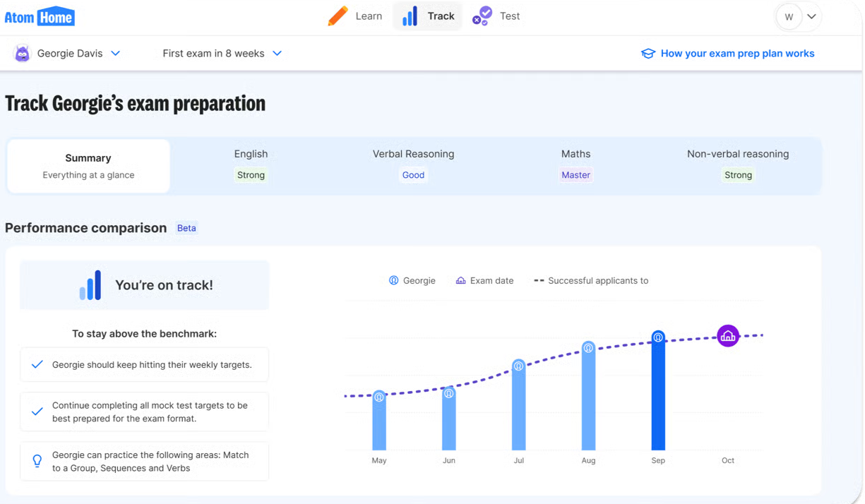Open the Learn pencil icon
The width and height of the screenshot is (865, 504).
[338, 16]
